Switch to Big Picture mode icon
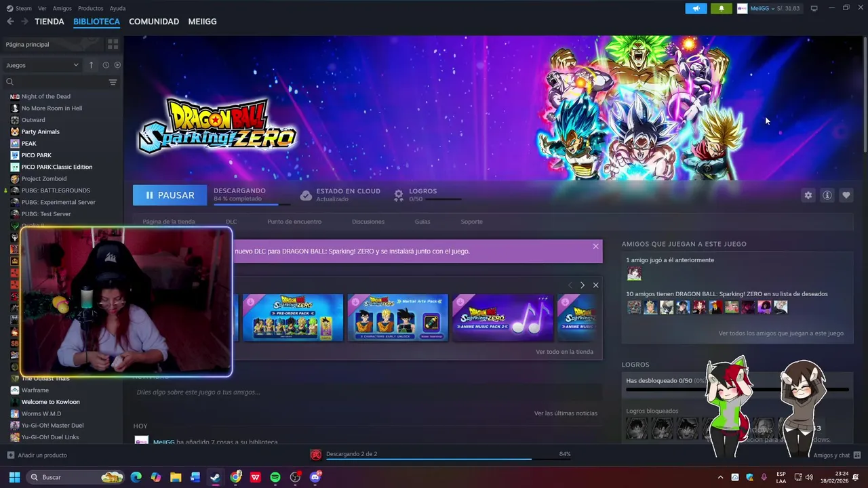868x488 pixels. click(x=814, y=8)
